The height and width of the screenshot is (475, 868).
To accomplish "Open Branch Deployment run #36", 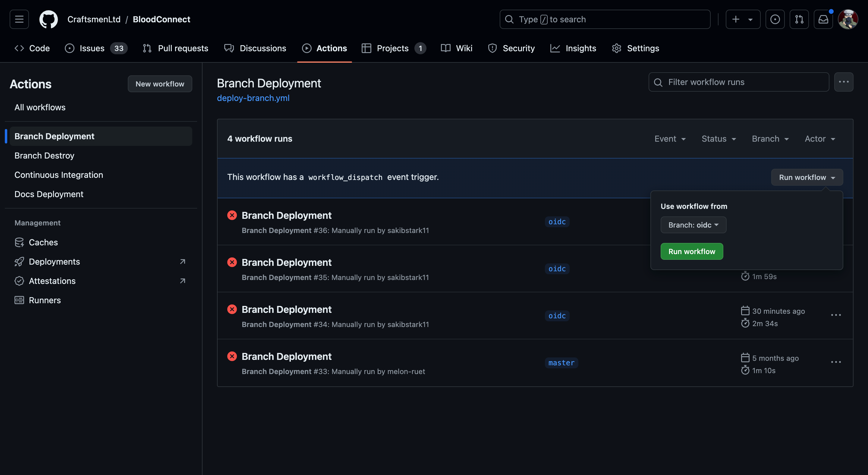I will (286, 215).
